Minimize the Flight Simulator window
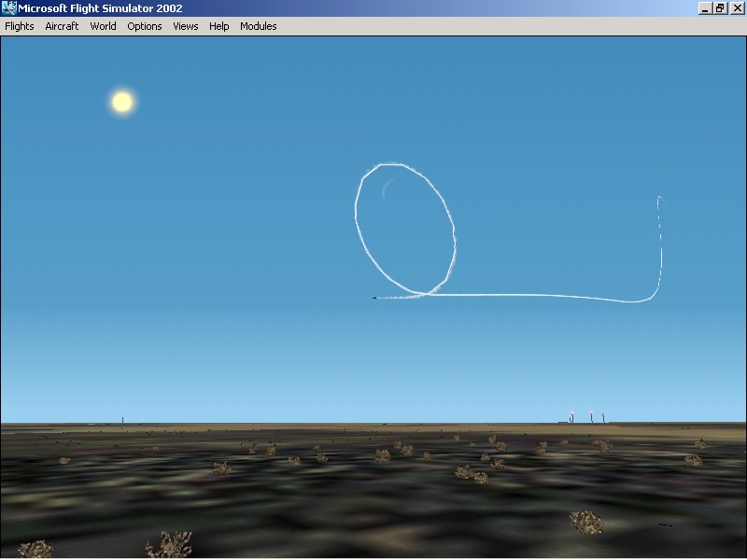The height and width of the screenshot is (560, 747). click(x=705, y=8)
